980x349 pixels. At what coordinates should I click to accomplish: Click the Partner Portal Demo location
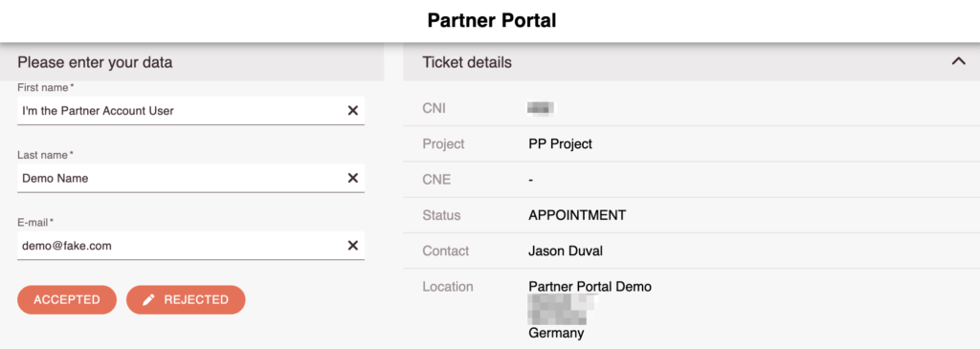point(590,287)
